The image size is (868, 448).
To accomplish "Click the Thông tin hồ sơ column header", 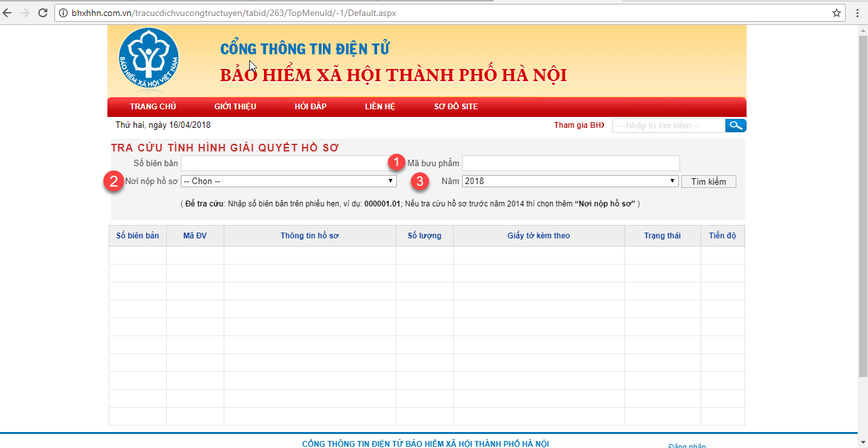I will click(x=310, y=236).
